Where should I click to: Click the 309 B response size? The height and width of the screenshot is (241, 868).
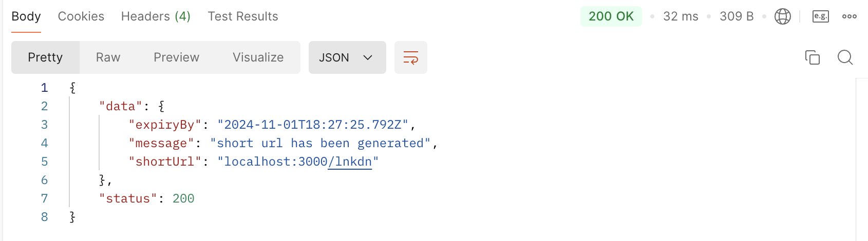(x=737, y=16)
